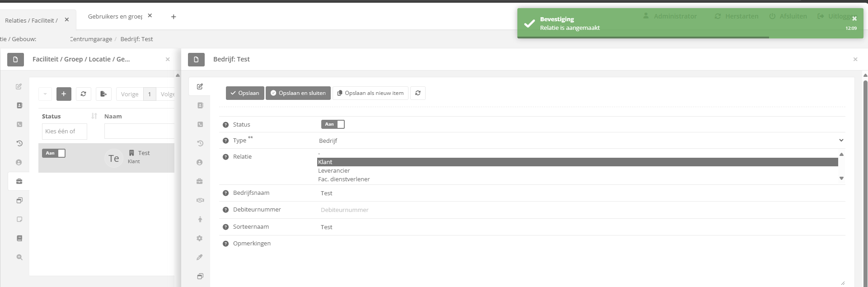The height and width of the screenshot is (287, 868).
Task: Switch to the Relaties / Faciliteit tab
Action: (31, 20)
